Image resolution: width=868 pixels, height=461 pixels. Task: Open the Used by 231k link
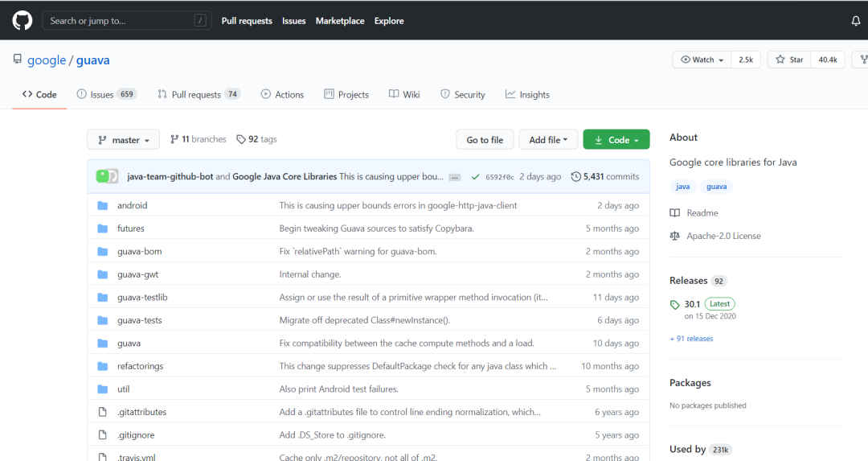click(700, 450)
